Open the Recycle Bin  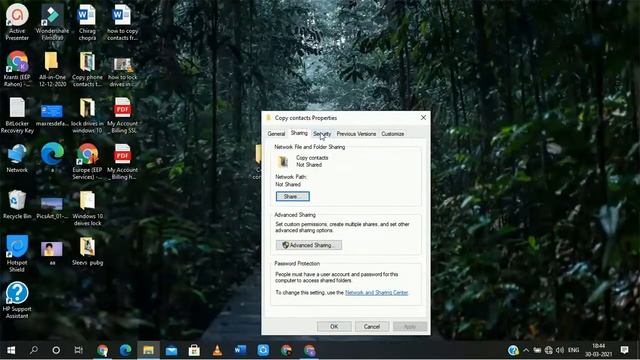click(17, 204)
